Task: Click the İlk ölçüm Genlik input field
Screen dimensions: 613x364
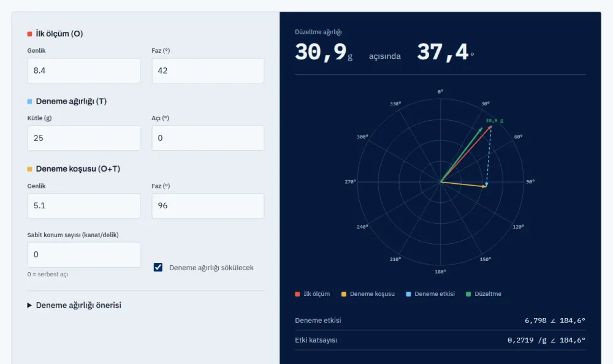Action: click(x=83, y=70)
